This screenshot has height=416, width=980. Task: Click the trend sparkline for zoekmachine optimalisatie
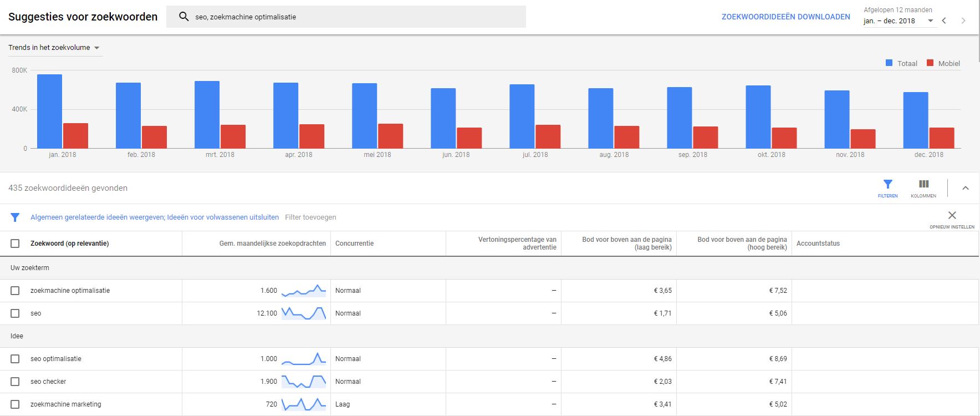coord(304,291)
